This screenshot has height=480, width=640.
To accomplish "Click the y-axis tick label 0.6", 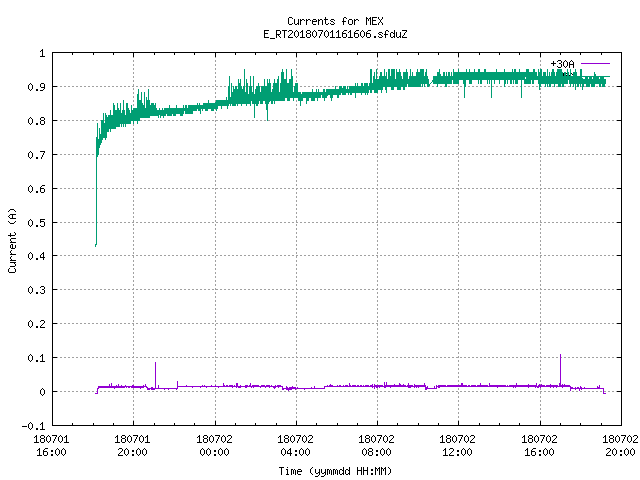I will pos(36,189).
